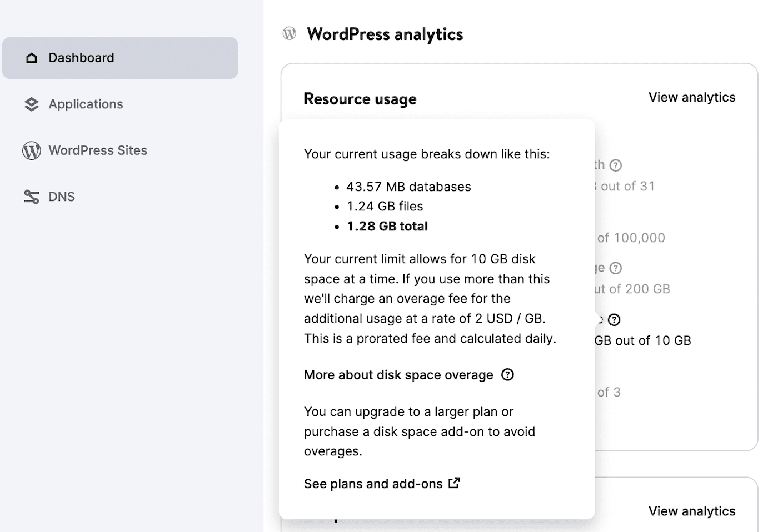Navigate to the DNS section
Image resolution: width=778 pixels, height=532 pixels.
(x=62, y=196)
